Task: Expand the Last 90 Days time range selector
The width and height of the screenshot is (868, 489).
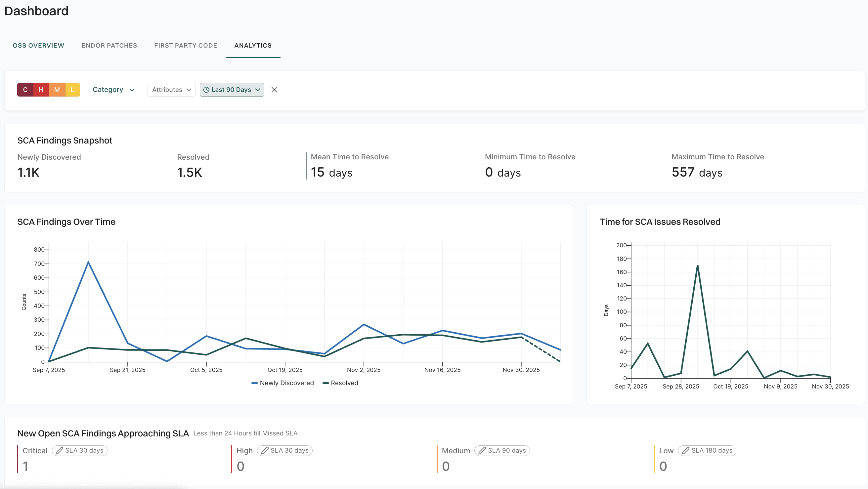Action: coord(232,90)
